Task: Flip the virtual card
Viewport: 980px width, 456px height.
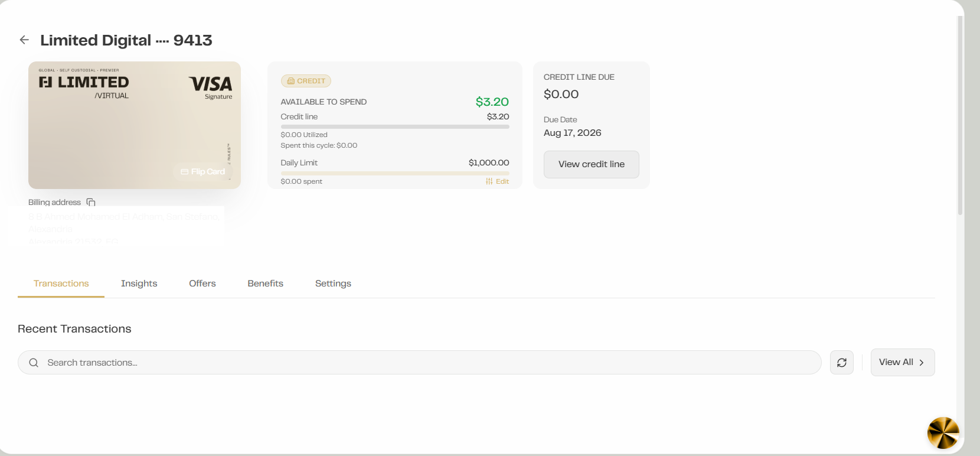Action: point(203,172)
